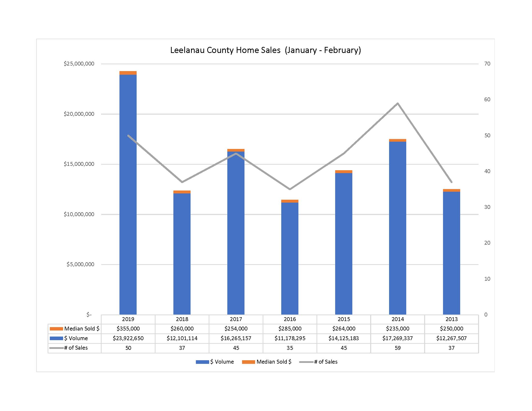
Task: Click the $12,267,507 volume cell
Action: click(452, 338)
